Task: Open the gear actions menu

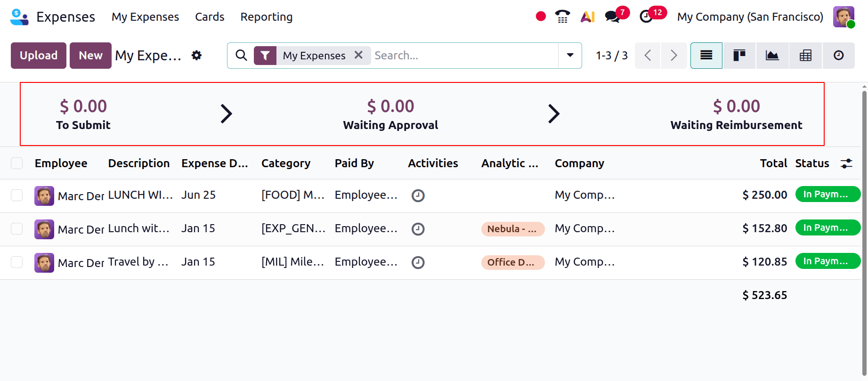Action: click(196, 56)
